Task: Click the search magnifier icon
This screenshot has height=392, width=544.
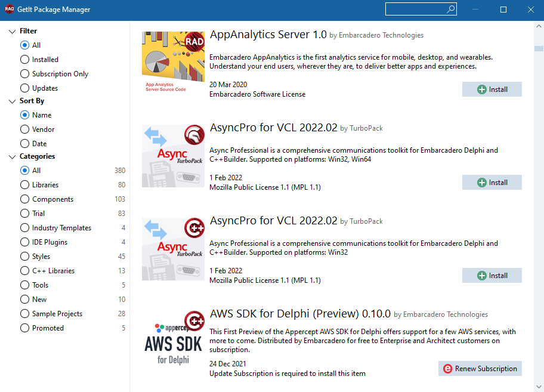Action: 450,9
